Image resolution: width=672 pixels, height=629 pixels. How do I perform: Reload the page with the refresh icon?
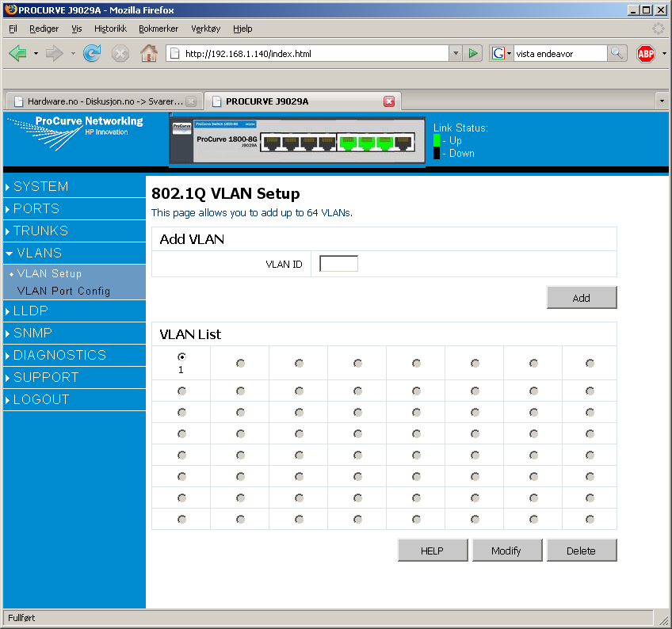coord(92,54)
